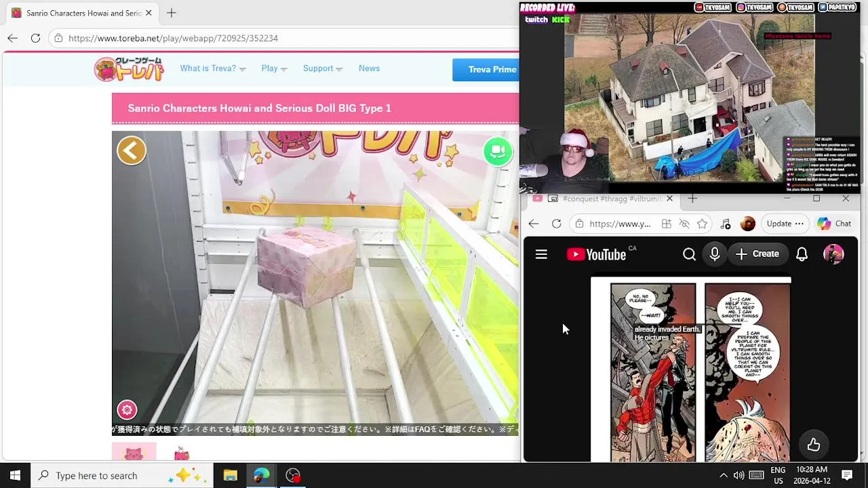Expand the Play dropdown menu

pos(274,68)
